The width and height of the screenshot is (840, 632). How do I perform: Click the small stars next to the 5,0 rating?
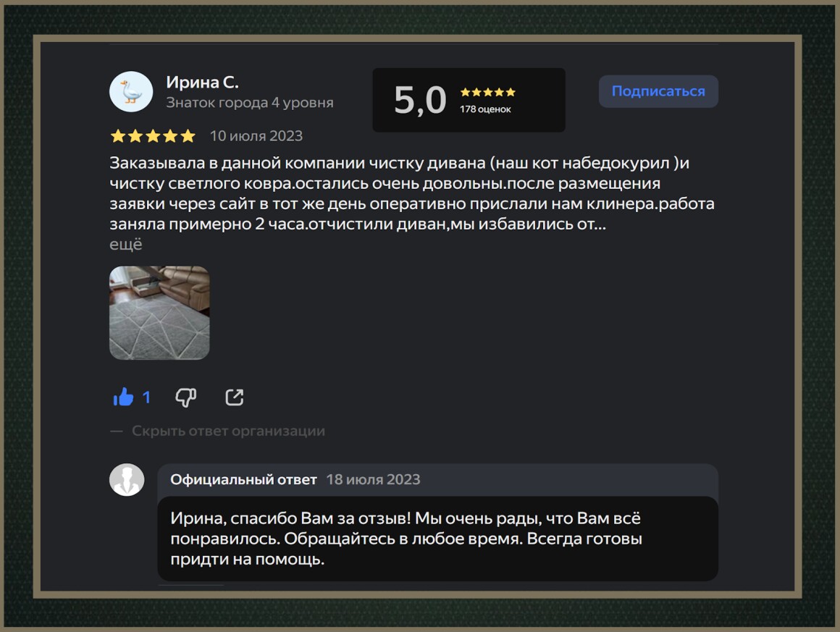coord(487,92)
